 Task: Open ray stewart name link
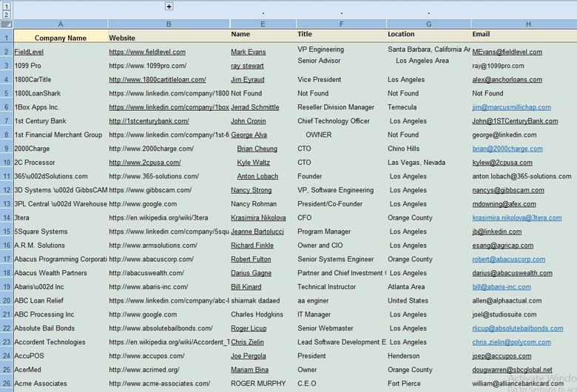click(247, 66)
